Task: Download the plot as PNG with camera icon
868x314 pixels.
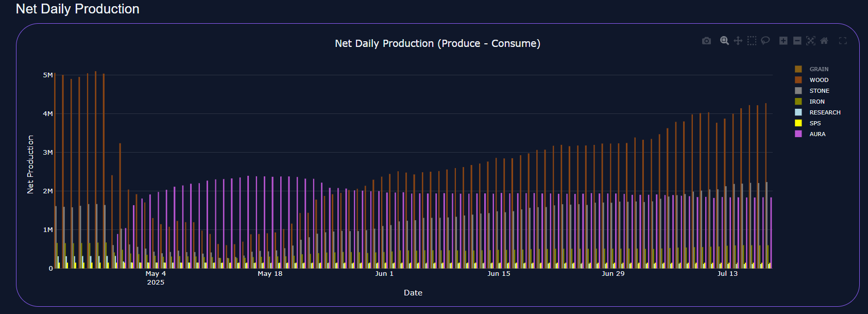Action: (x=706, y=41)
